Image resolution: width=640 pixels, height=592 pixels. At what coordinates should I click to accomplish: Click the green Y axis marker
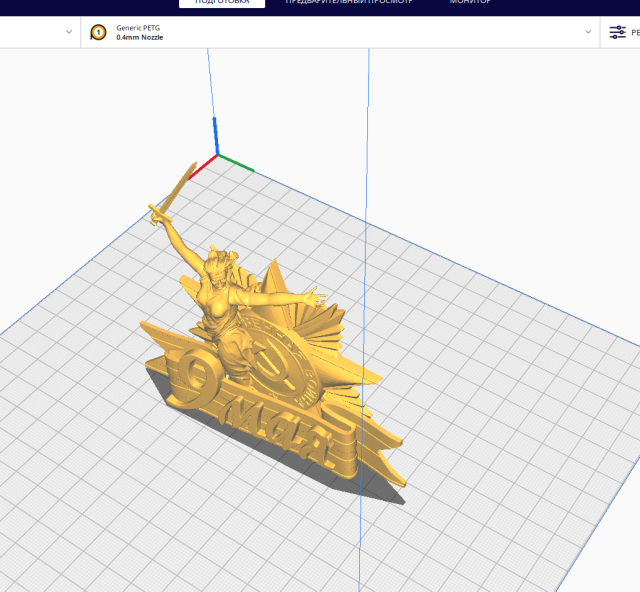coord(236,163)
